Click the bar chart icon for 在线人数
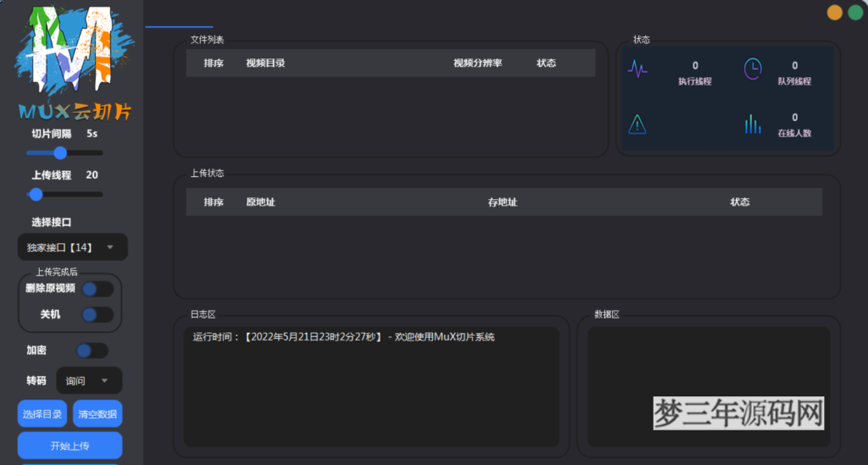868x465 pixels. (x=753, y=125)
